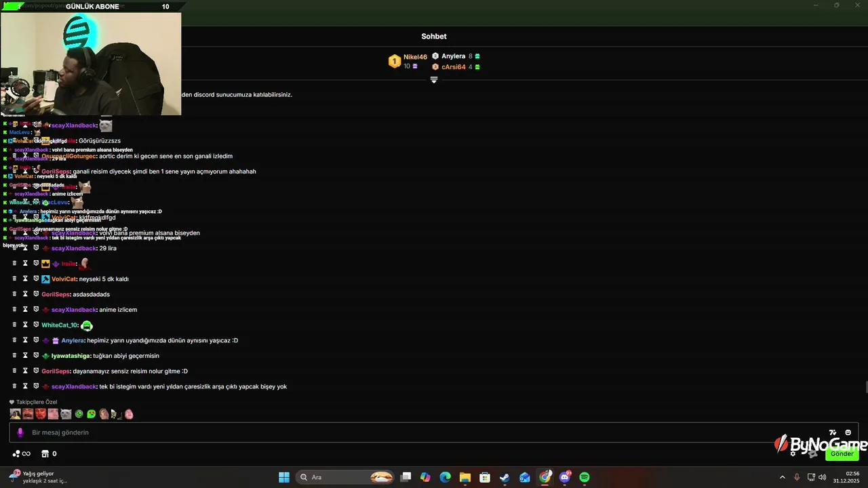
Task: Click the "Bir mesaj gönderin" message field
Action: coord(434,432)
